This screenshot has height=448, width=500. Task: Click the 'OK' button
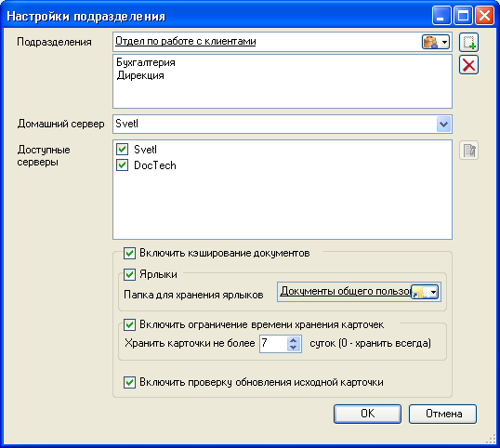pos(367,414)
